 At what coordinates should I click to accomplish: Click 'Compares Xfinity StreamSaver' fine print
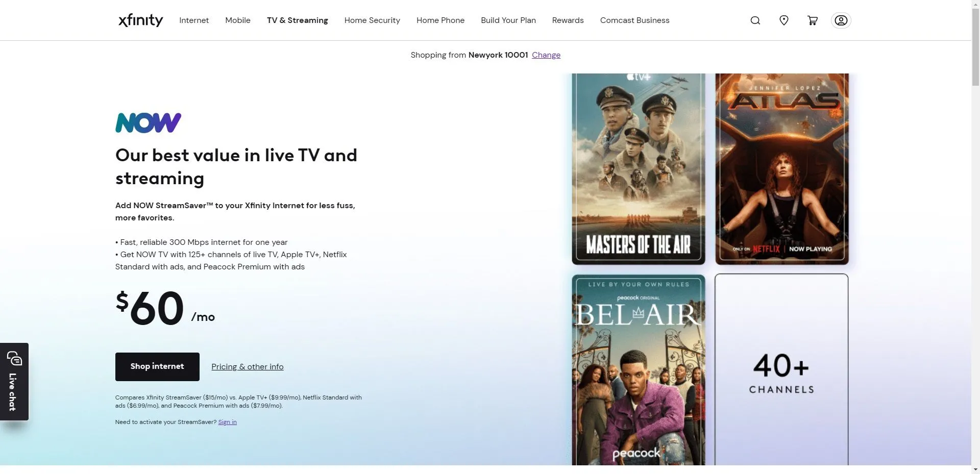point(238,402)
